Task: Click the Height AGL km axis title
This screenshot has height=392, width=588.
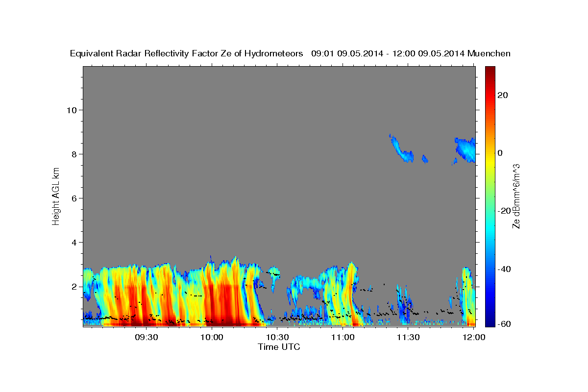Action: coord(56,196)
